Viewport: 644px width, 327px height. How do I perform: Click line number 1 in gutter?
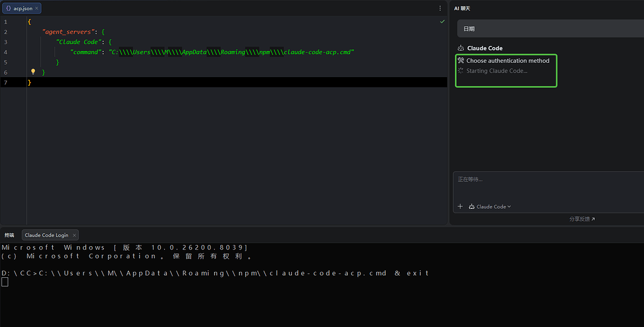click(6, 22)
